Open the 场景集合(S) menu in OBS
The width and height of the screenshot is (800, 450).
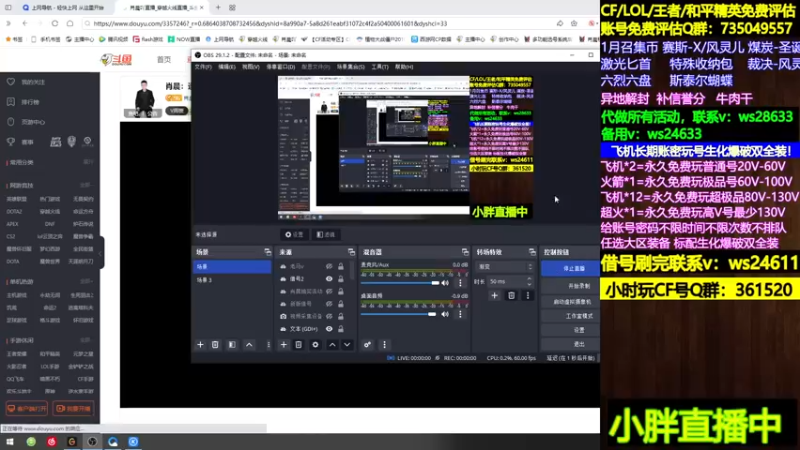[351, 67]
